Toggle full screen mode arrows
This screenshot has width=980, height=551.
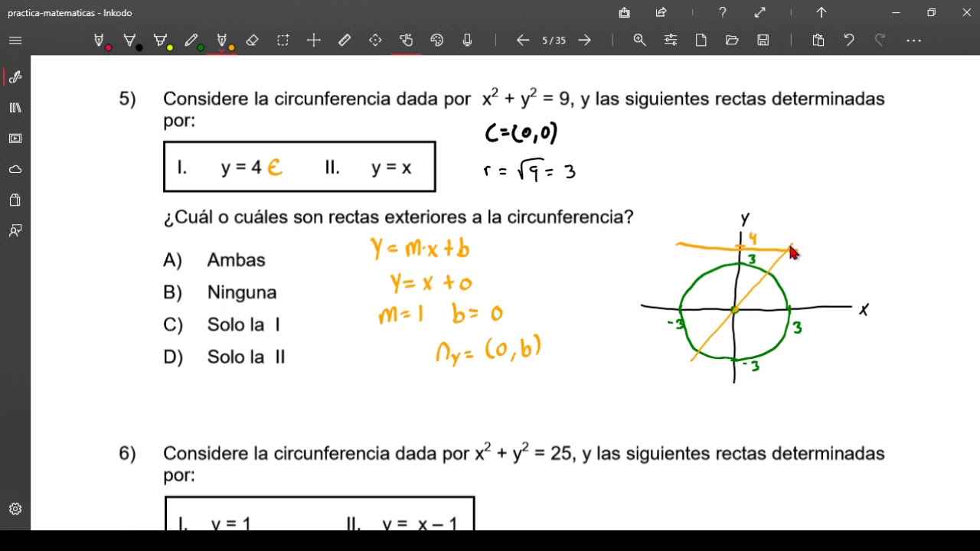(x=759, y=13)
